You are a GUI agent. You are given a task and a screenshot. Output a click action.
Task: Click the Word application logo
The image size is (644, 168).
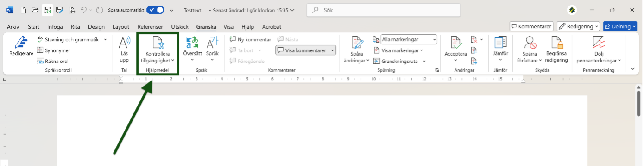(10, 10)
